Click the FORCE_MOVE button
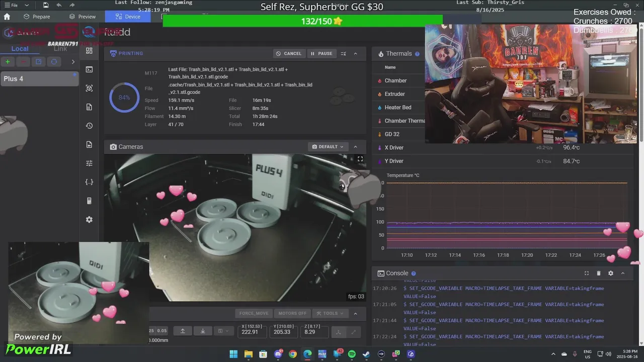 [254, 313]
